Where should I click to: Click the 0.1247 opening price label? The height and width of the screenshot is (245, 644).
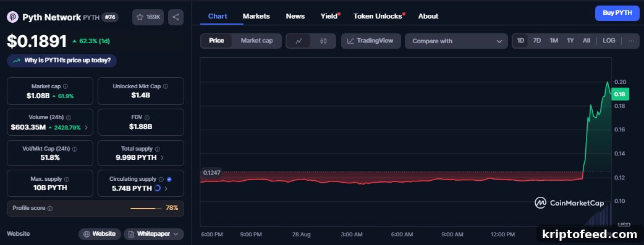click(211, 172)
